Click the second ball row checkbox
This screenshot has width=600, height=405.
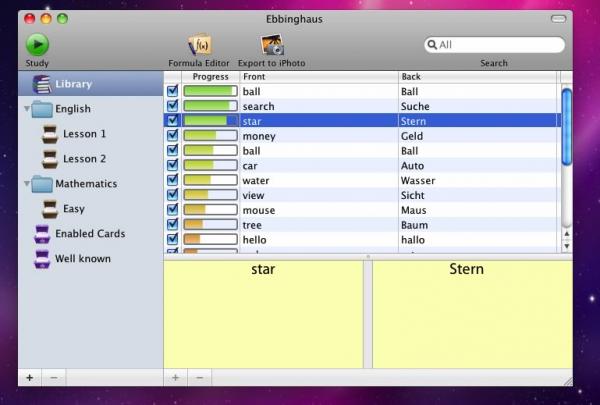click(173, 150)
